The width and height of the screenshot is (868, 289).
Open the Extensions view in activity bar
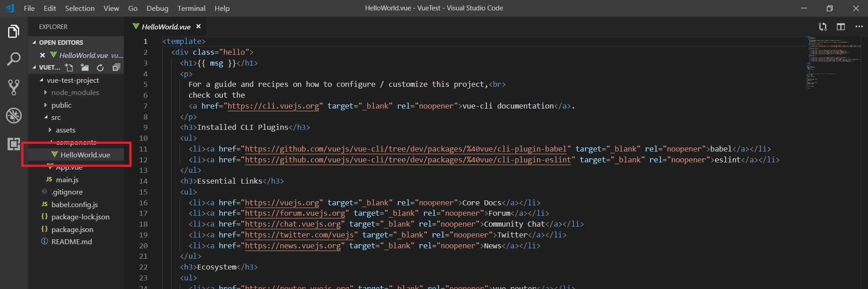(x=14, y=144)
